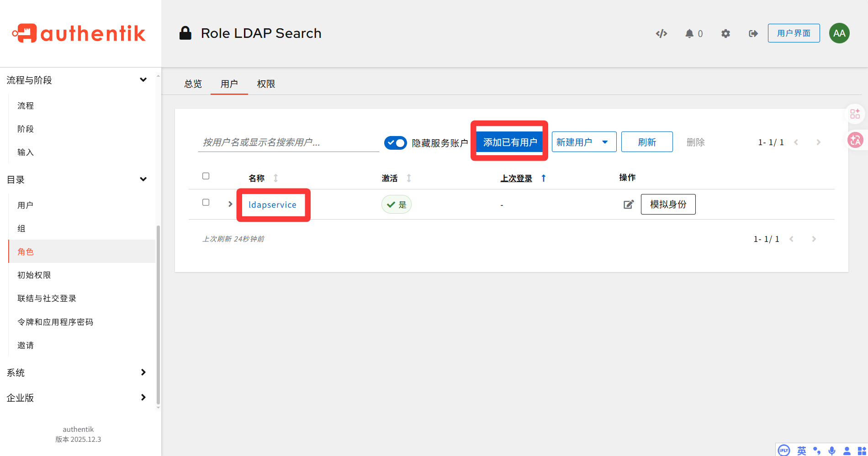
Task: Click the microphone icon in the IME bar
Action: click(x=832, y=451)
